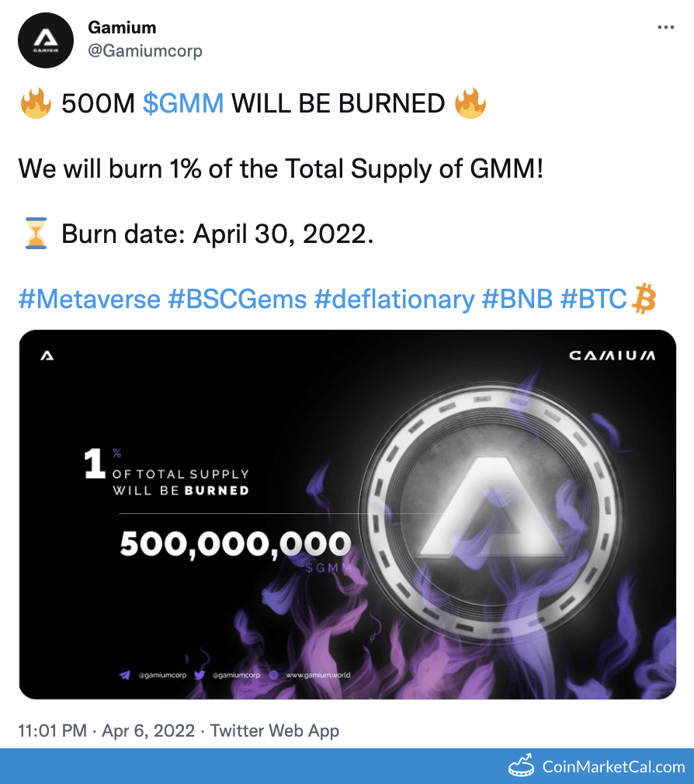
Task: Click the @Gamiumcorp handle
Action: pos(145,51)
